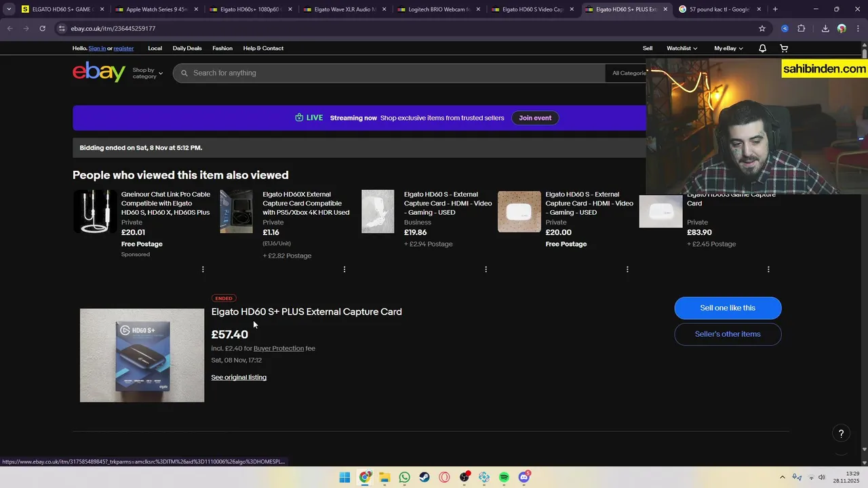Image resolution: width=868 pixels, height=488 pixels.
Task: Switch to Elgato HD60 S Video Capture tab
Action: (534, 9)
